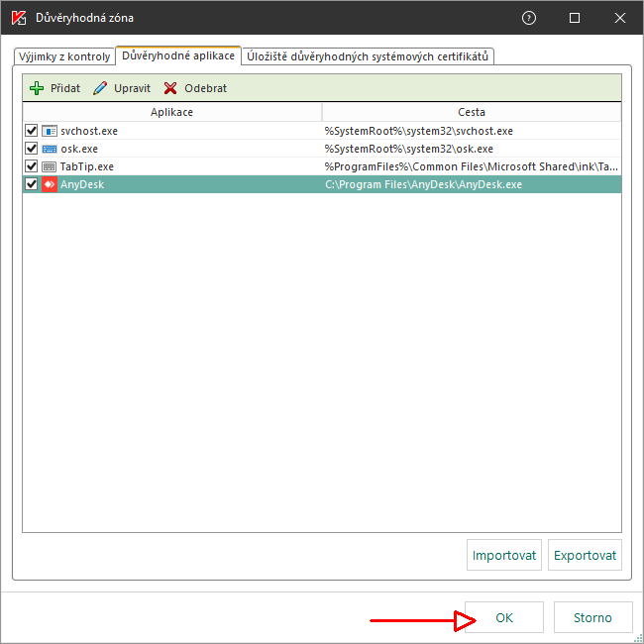Screen dimensions: 644x644
Task: Click the Kaspersky logo in title bar
Action: coord(19,18)
